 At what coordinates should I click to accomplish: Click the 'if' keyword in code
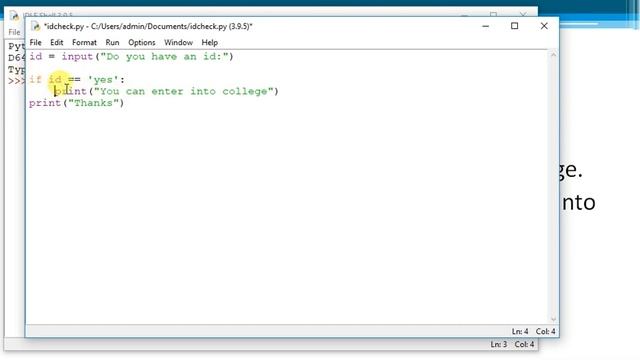[35, 80]
